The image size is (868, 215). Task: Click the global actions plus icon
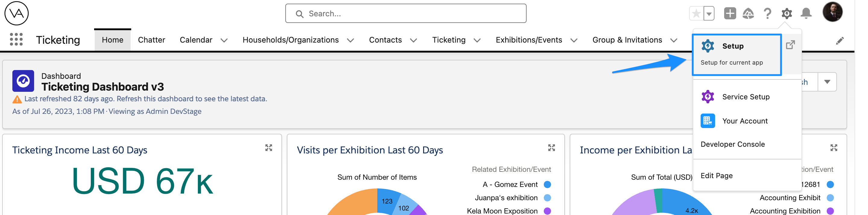point(730,14)
